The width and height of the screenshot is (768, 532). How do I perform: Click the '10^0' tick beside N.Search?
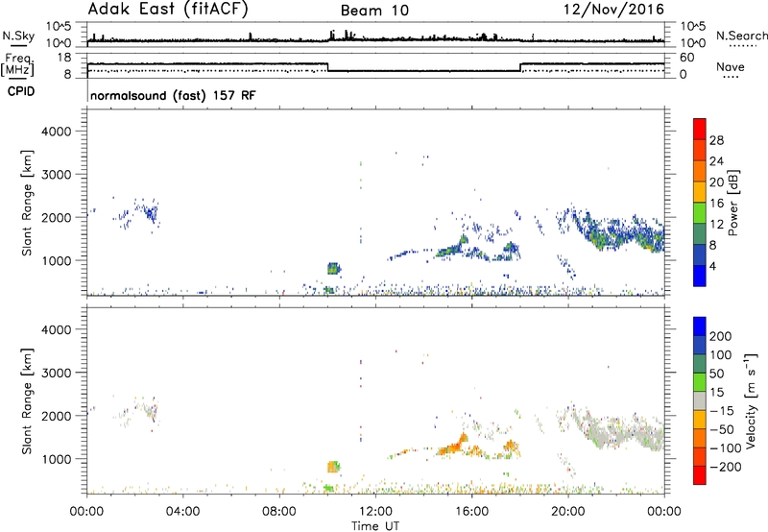(x=693, y=43)
